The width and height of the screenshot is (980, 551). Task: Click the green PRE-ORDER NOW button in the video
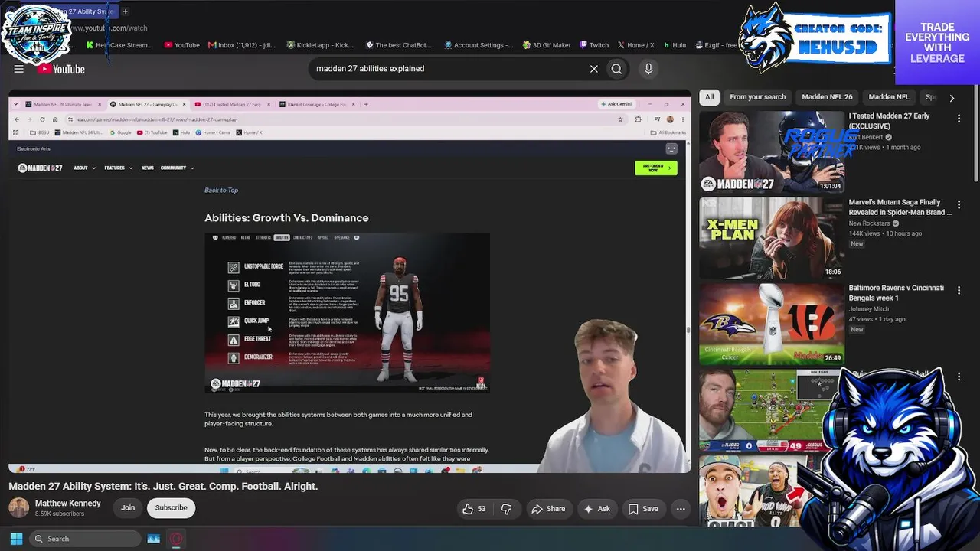[x=656, y=168]
